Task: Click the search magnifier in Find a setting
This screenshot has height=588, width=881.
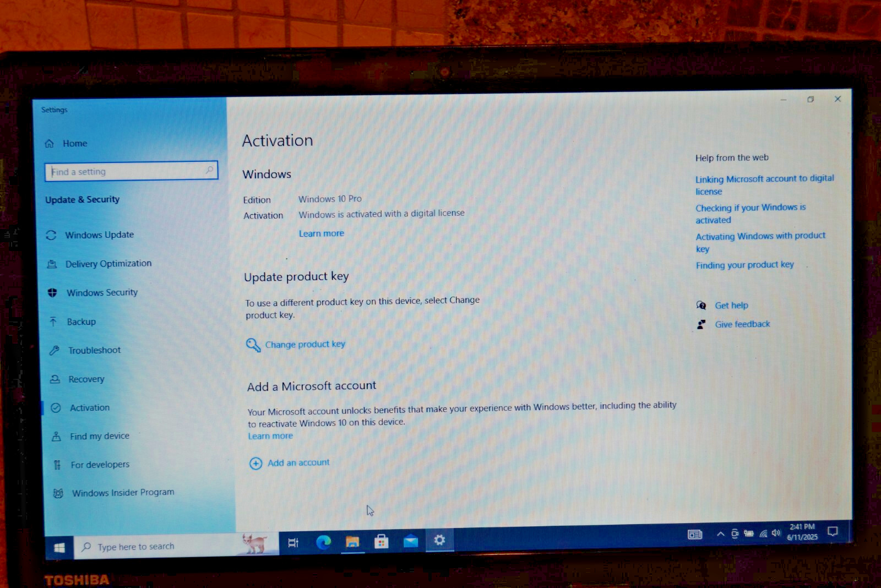Action: [209, 170]
